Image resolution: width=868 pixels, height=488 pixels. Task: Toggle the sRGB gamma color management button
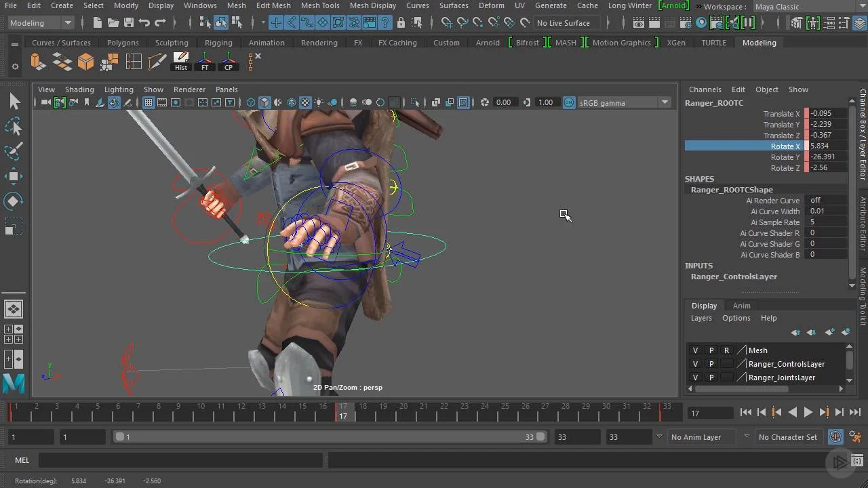569,102
